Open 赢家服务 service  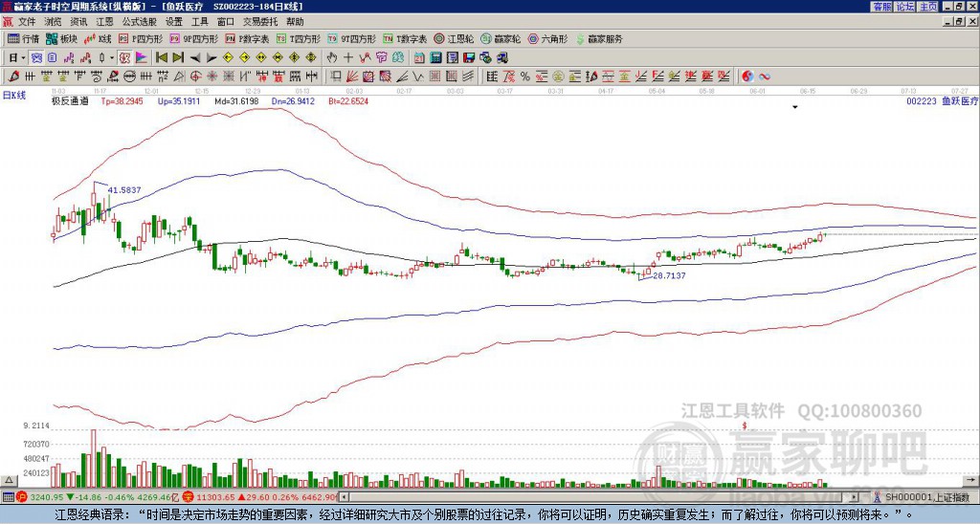(599, 38)
